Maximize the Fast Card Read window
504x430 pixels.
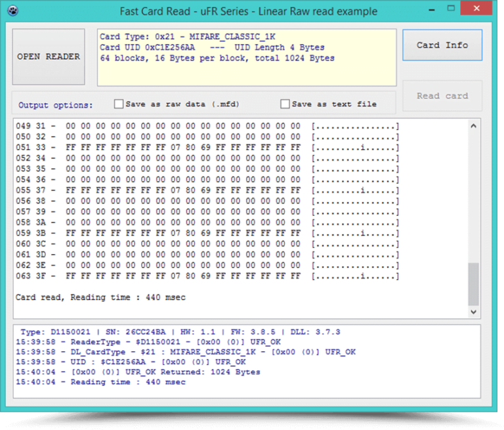coord(451,9)
